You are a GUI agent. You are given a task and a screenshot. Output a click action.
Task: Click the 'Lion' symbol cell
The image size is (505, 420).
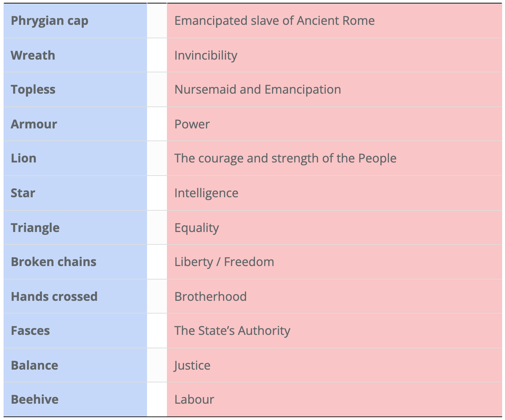coord(23,158)
